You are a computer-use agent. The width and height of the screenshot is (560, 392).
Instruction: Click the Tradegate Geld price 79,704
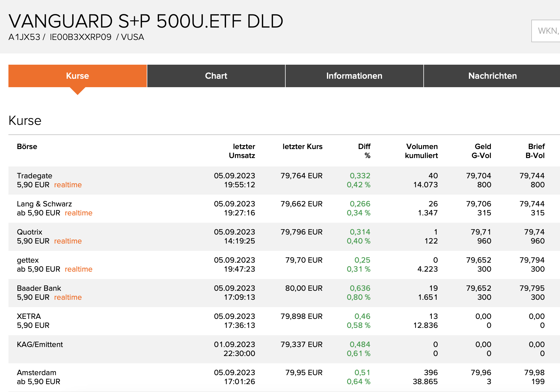(478, 176)
